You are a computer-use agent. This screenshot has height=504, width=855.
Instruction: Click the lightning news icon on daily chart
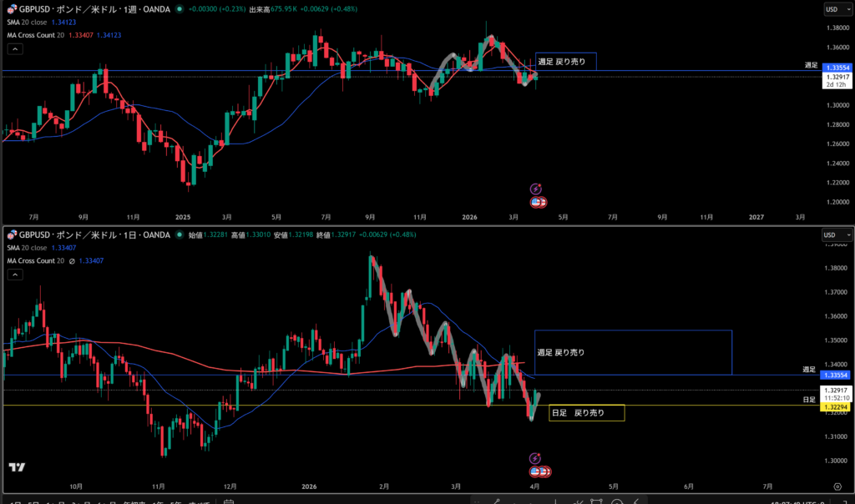tap(535, 458)
